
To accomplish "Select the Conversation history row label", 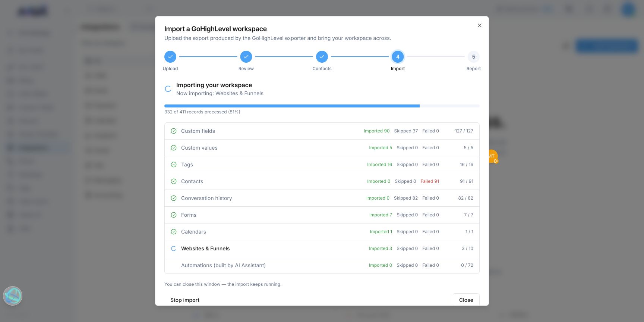I will [206, 198].
